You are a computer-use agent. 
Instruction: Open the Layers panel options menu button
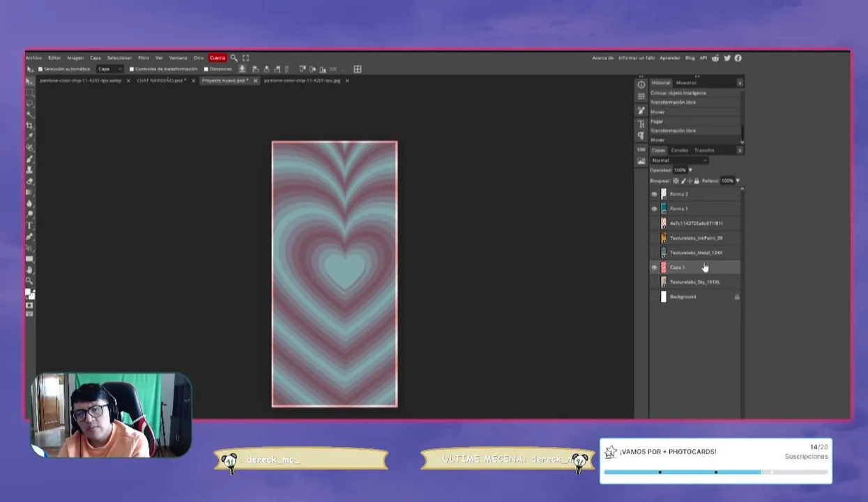pyautogui.click(x=740, y=150)
